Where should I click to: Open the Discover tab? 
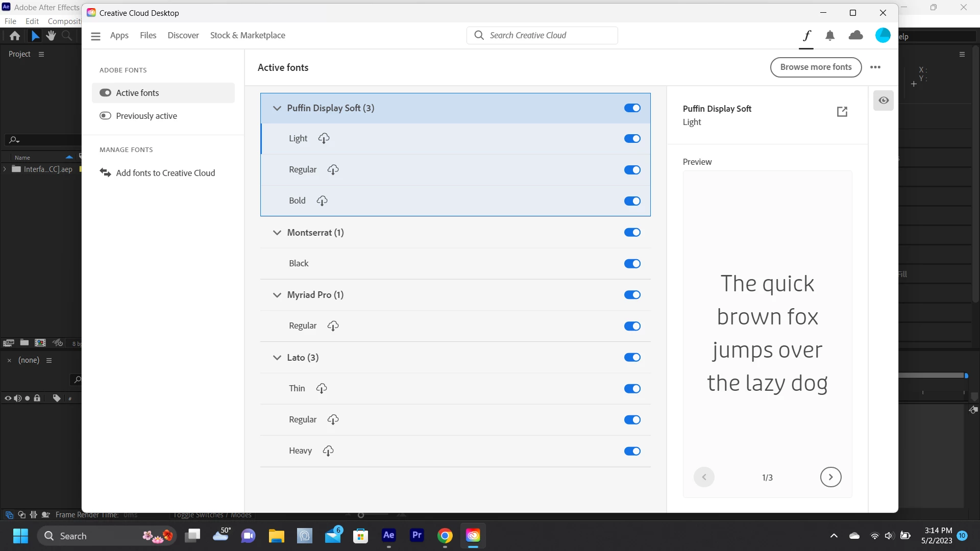click(x=183, y=35)
